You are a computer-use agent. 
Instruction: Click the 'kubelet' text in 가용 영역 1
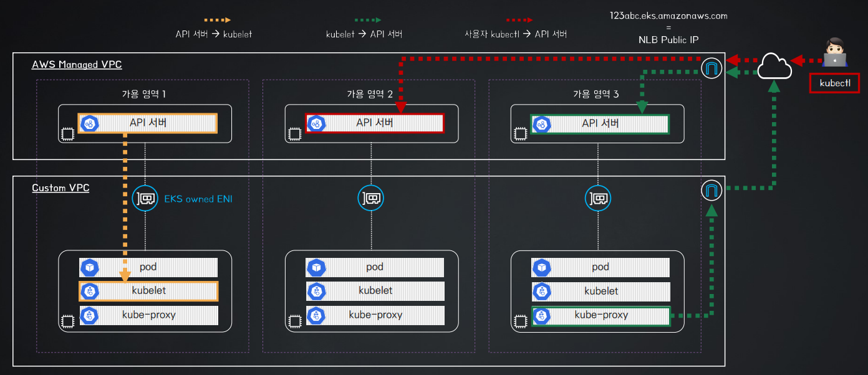149,290
